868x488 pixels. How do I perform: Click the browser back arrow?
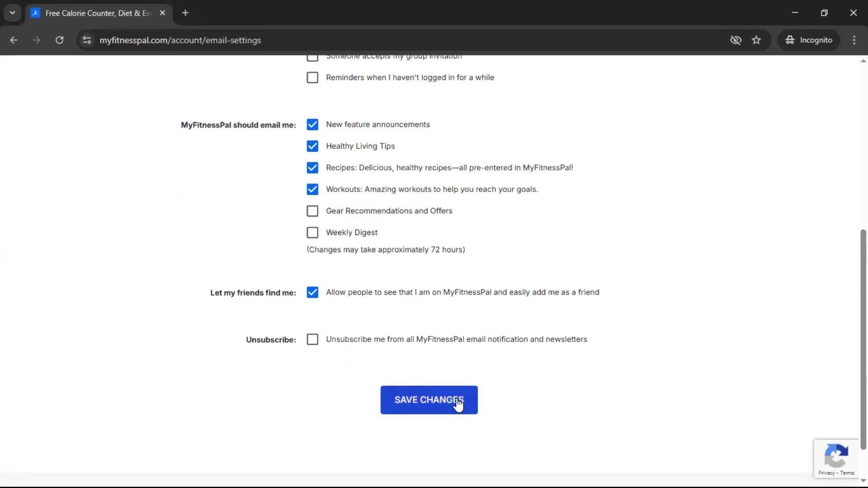[14, 40]
